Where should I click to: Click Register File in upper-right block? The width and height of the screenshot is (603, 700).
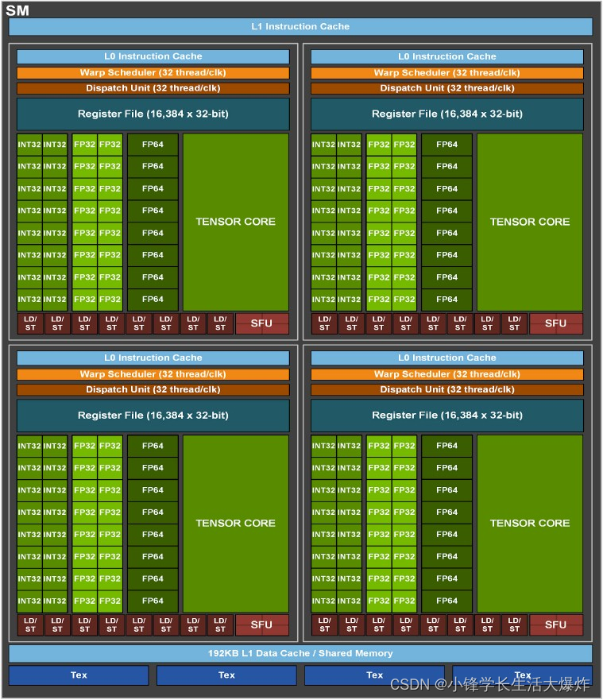(x=447, y=114)
